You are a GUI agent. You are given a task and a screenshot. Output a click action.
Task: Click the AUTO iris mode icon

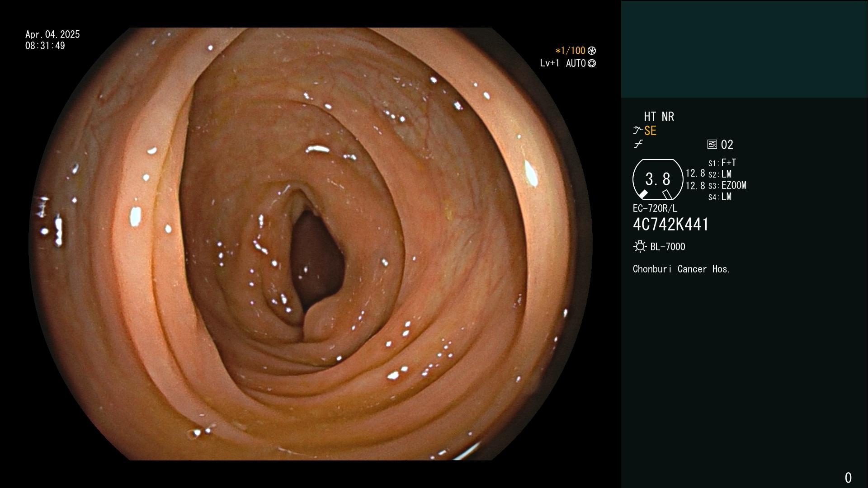592,63
